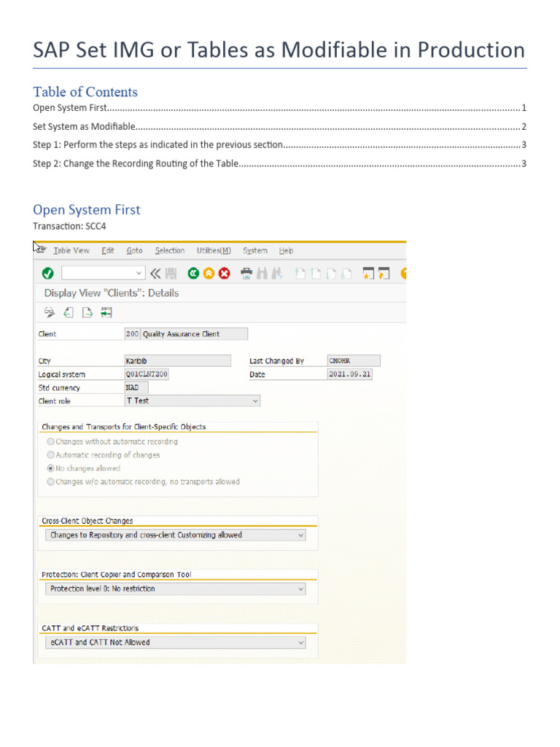Go to 'Step 1: Perform the steps' contents entry
Viewport: 560px width, 747px height.
[x=279, y=145]
